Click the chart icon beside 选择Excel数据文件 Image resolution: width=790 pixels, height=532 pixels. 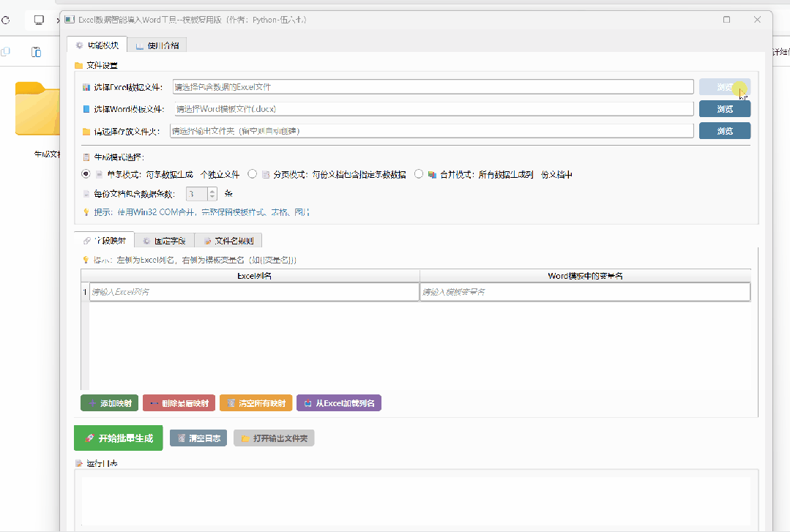tap(86, 87)
